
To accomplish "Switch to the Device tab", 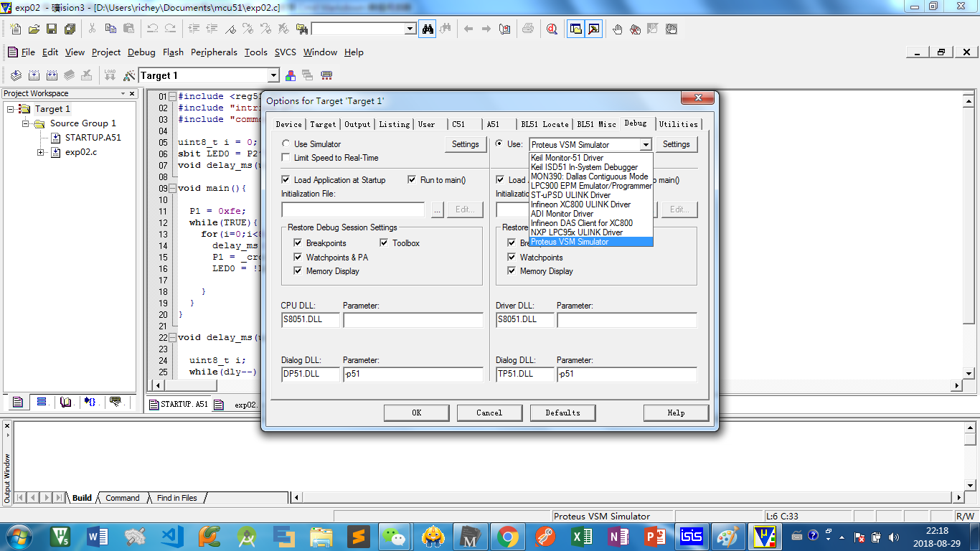I will pos(289,124).
